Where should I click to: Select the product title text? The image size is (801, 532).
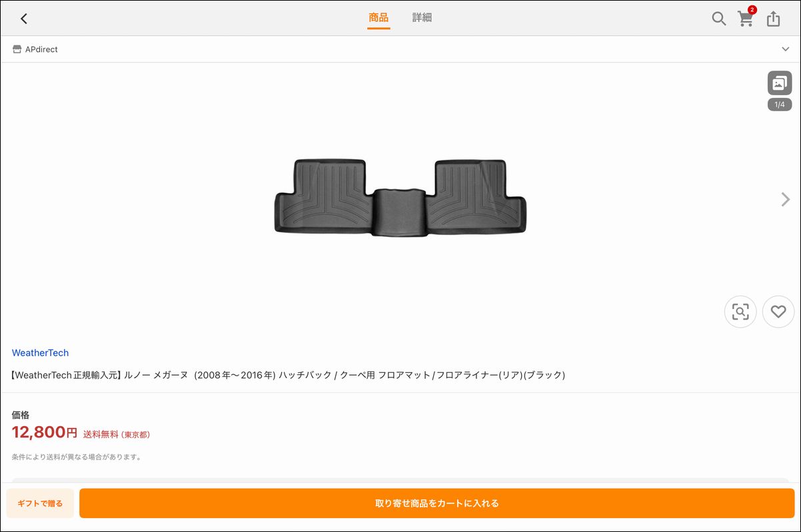289,375
